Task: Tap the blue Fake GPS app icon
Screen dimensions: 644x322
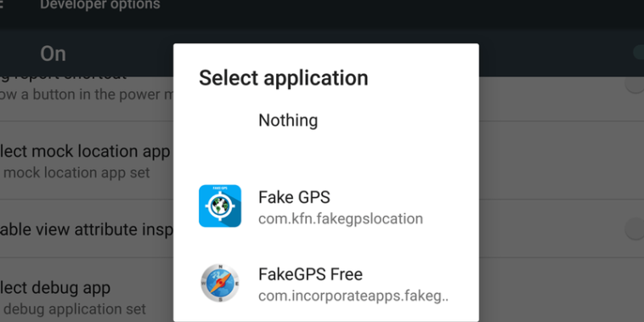Action: point(220,206)
